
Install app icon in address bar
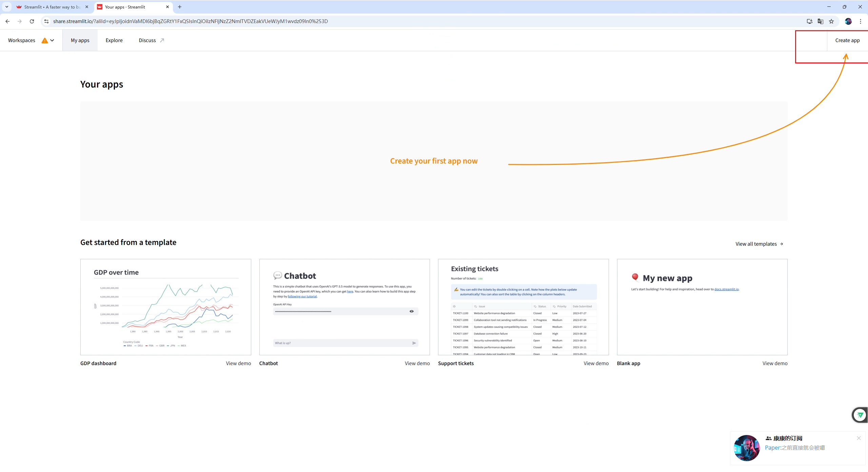click(810, 21)
